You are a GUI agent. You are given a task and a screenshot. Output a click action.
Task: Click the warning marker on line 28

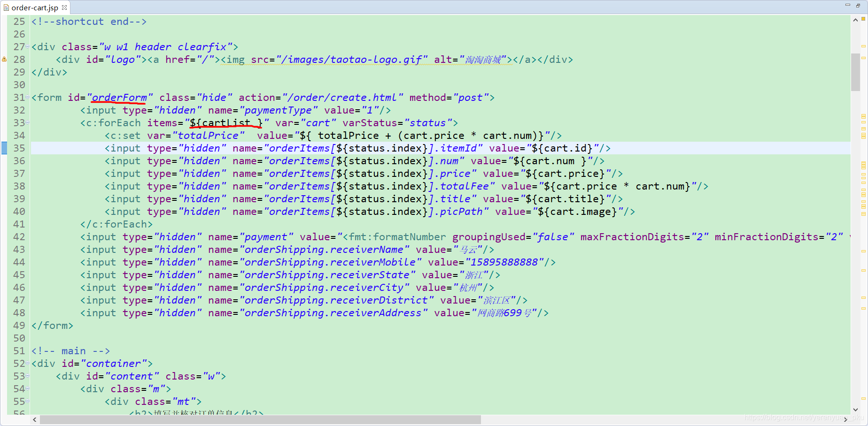pyautogui.click(x=4, y=60)
